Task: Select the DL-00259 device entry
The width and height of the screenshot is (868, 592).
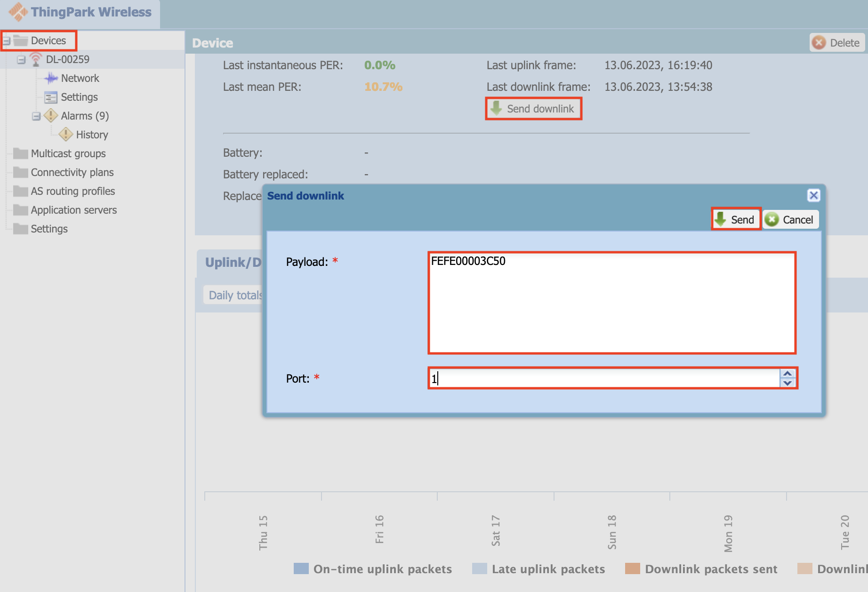Action: pos(67,59)
